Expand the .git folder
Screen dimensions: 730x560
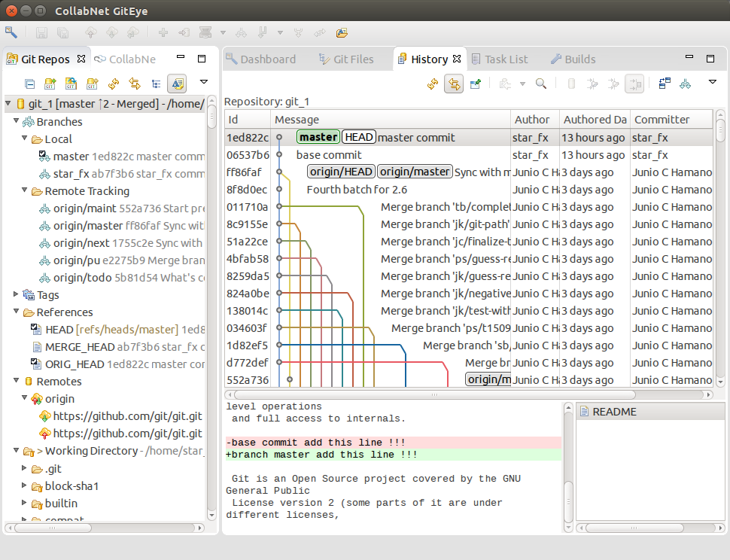(x=24, y=468)
